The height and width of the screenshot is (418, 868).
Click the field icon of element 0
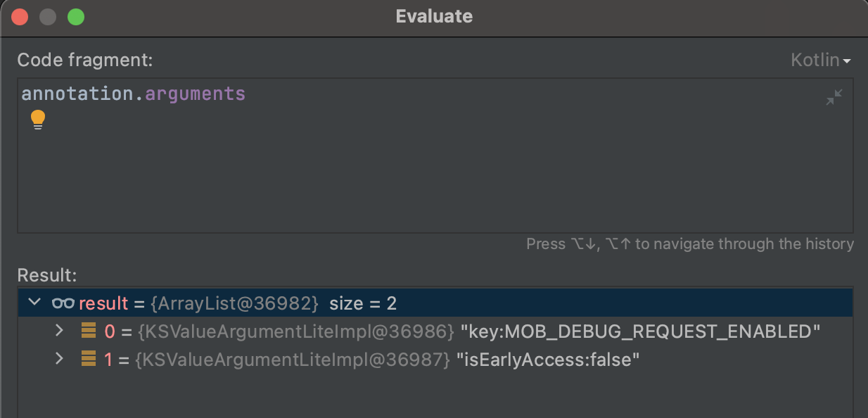[89, 331]
